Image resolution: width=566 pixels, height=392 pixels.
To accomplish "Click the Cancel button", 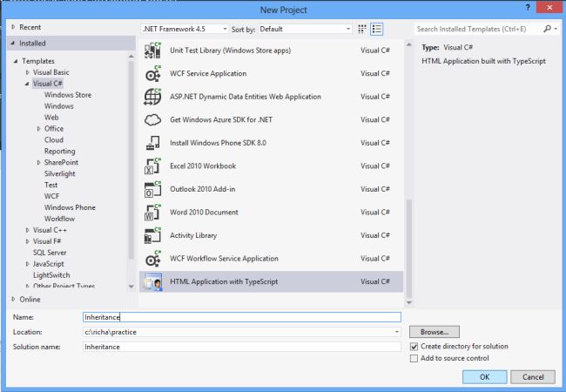I will tap(533, 377).
